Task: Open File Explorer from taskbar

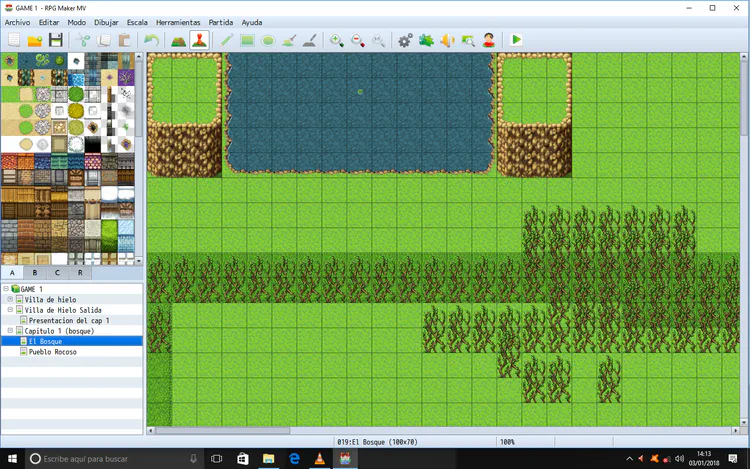Action: (268, 459)
